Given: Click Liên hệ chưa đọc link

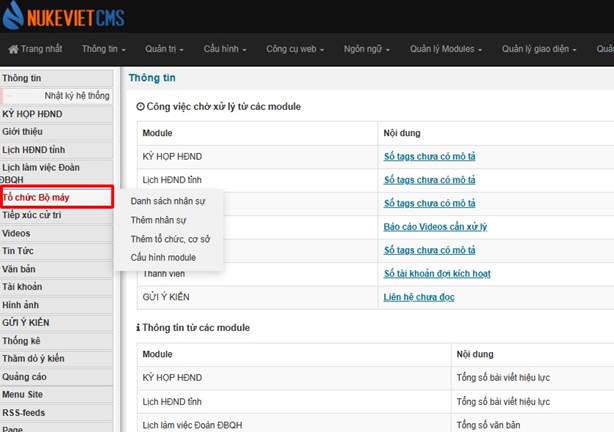Looking at the screenshot, I should click(x=421, y=297).
